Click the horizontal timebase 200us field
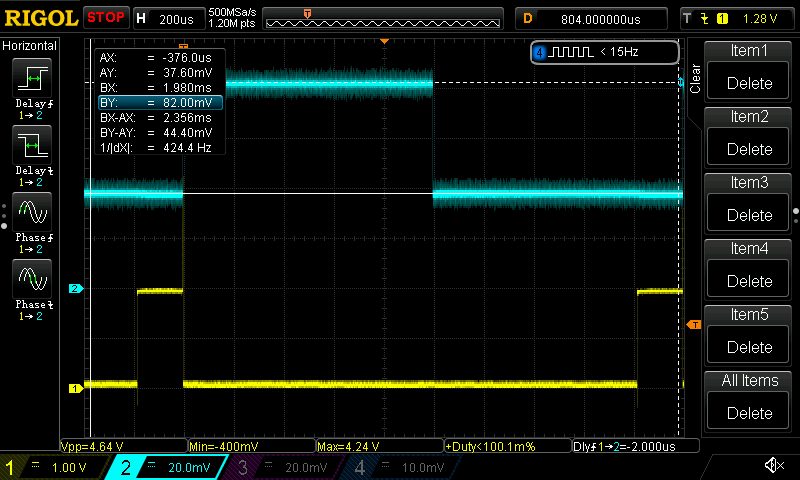The height and width of the screenshot is (480, 800). click(x=168, y=19)
